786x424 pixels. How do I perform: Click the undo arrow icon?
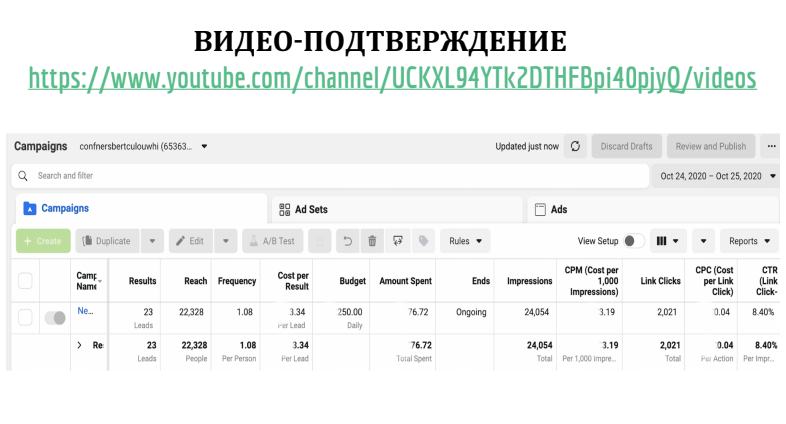point(347,241)
